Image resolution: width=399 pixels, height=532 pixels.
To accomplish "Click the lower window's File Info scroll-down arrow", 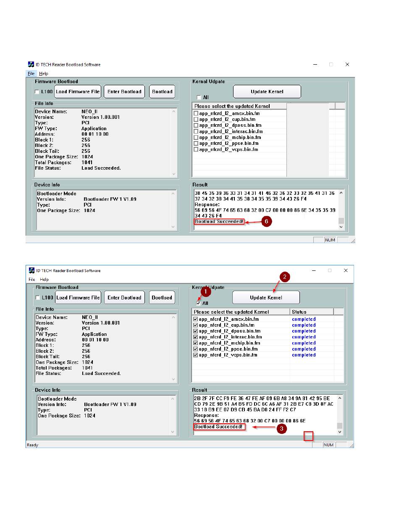I will pyautogui.click(x=174, y=379).
